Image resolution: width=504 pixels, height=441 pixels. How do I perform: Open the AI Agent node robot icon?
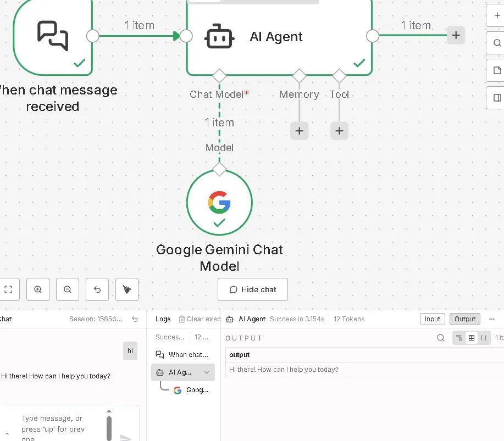[x=219, y=36]
